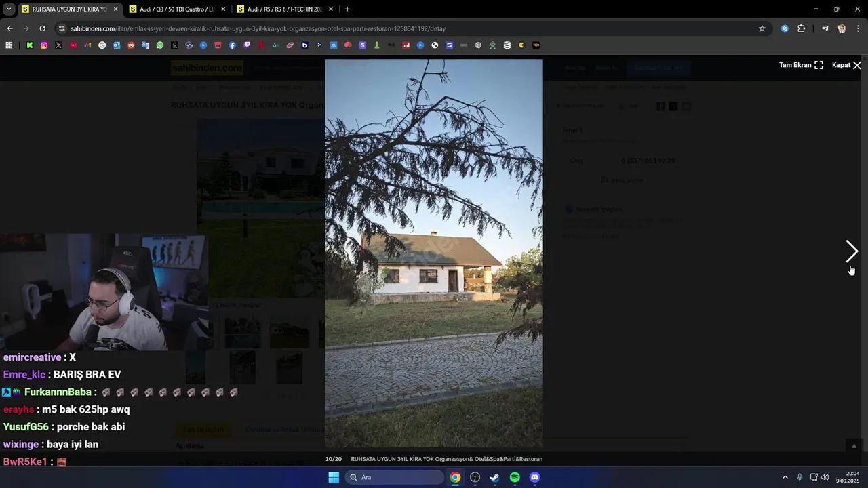The width and height of the screenshot is (868, 488).
Task: Open Steam from the taskbar
Action: coord(494,477)
